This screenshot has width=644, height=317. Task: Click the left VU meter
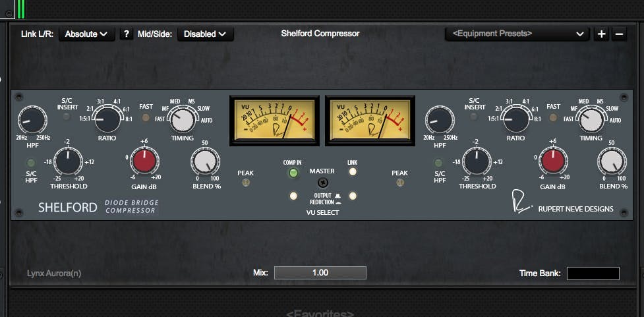click(274, 121)
